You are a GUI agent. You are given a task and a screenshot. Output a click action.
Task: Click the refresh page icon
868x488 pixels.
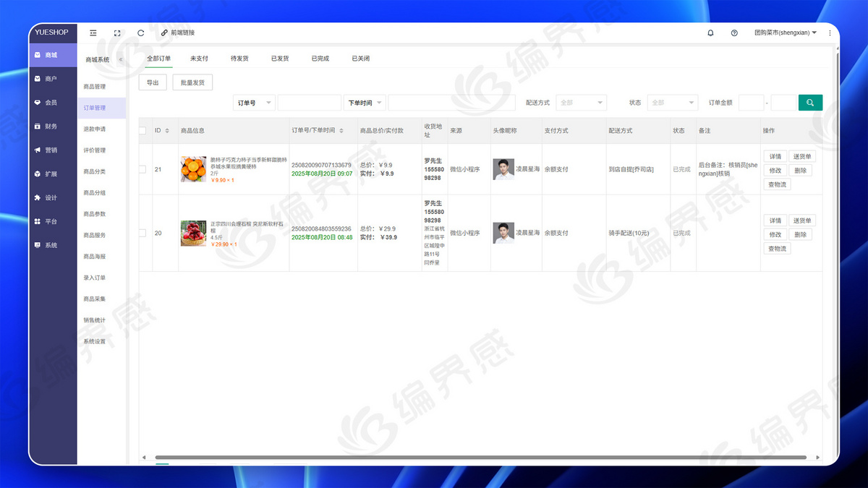pyautogui.click(x=140, y=33)
